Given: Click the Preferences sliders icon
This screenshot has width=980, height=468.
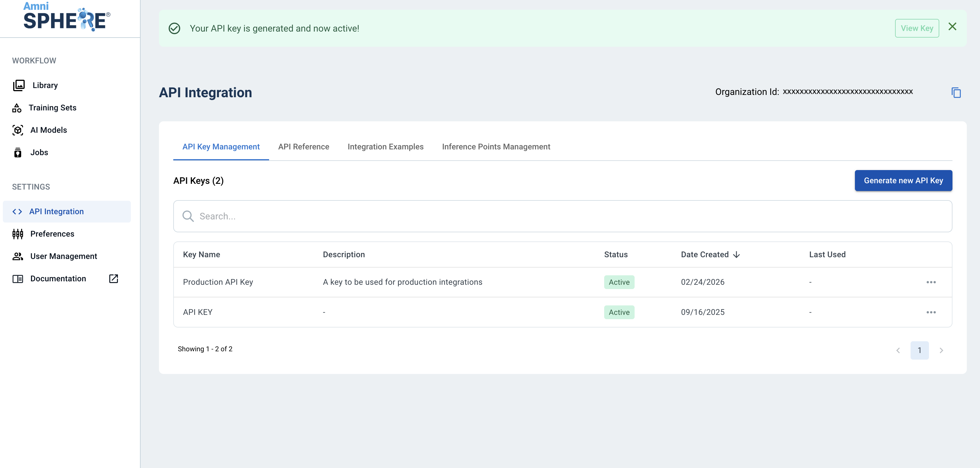Looking at the screenshot, I should [x=17, y=234].
